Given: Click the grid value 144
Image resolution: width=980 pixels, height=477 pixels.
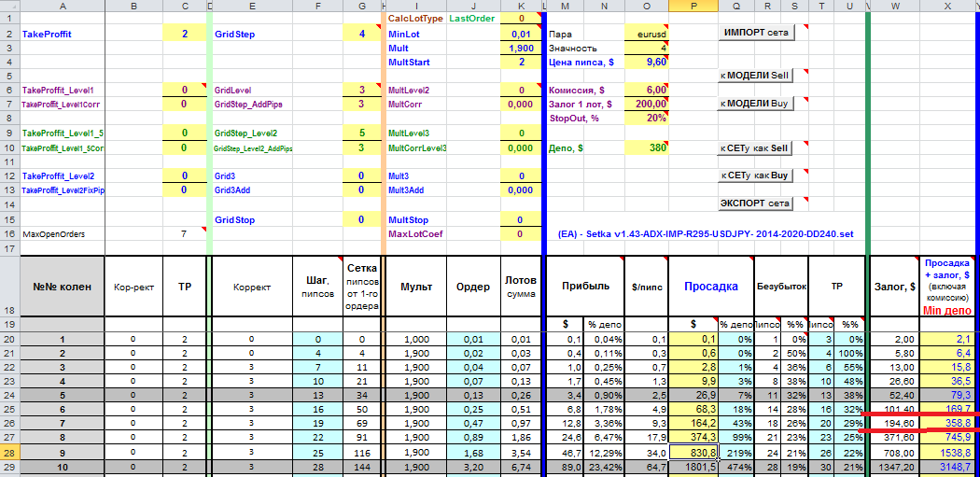Looking at the screenshot, I should click(362, 467).
